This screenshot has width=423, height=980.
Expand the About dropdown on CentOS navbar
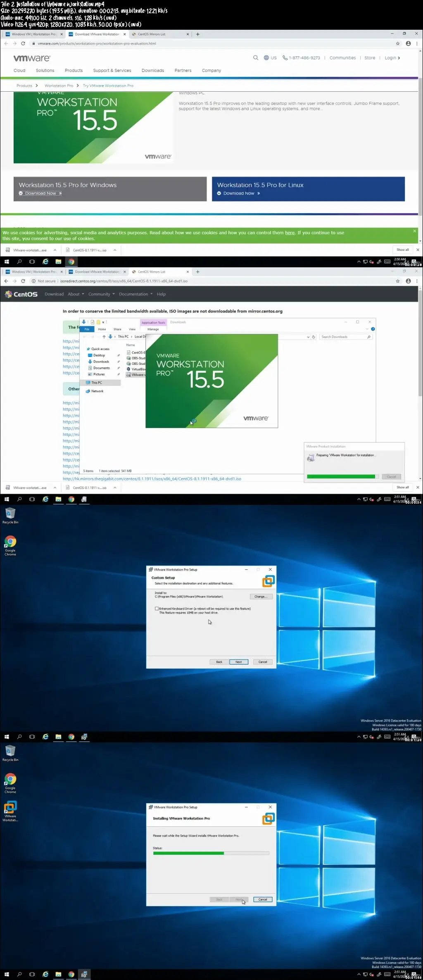tap(76, 294)
